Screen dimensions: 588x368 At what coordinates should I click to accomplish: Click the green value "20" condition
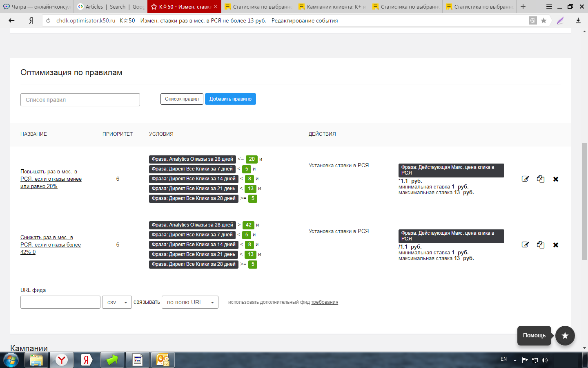tap(252, 159)
